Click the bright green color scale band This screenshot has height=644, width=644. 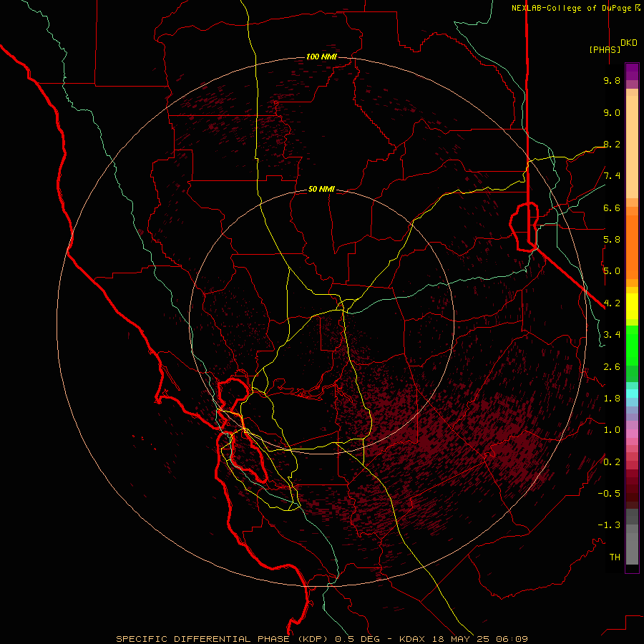pyautogui.click(x=632, y=344)
